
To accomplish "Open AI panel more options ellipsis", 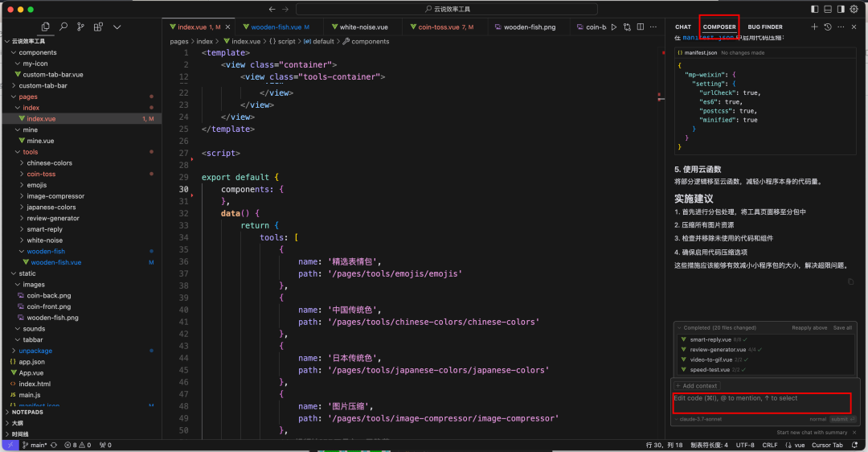I will [841, 27].
